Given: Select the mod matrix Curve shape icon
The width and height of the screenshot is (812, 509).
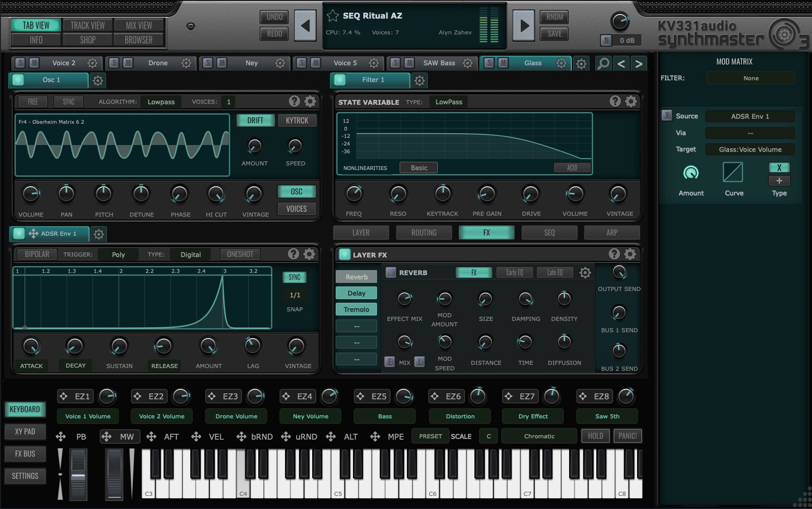Looking at the screenshot, I should [733, 173].
